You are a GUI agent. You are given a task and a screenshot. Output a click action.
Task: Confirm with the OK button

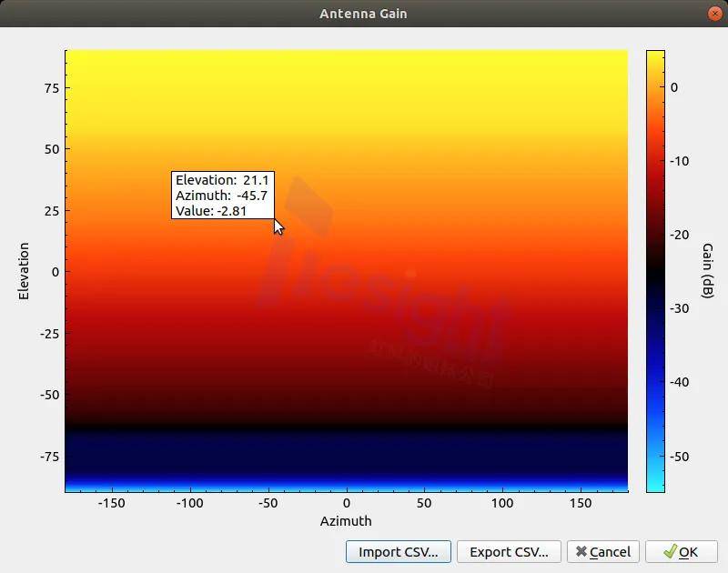coord(681,552)
